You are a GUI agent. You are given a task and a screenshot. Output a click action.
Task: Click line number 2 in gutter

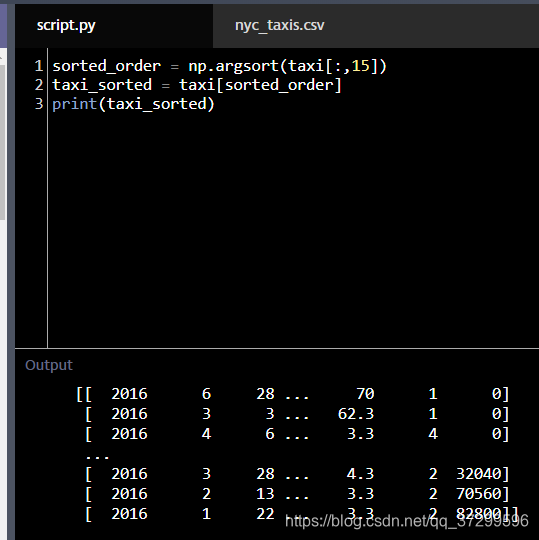click(39, 85)
